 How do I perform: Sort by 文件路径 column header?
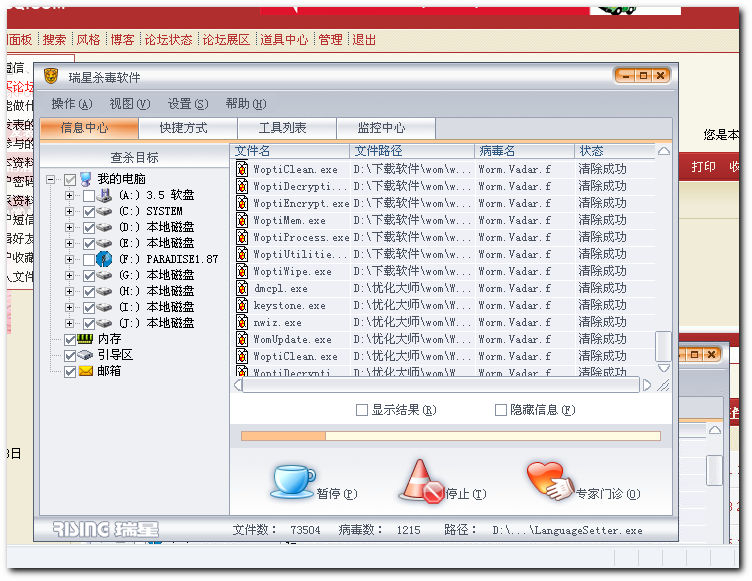[x=412, y=151]
